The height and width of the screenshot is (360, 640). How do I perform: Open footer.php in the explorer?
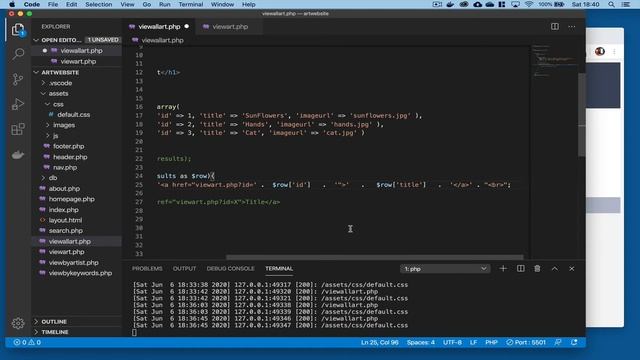tap(69, 146)
